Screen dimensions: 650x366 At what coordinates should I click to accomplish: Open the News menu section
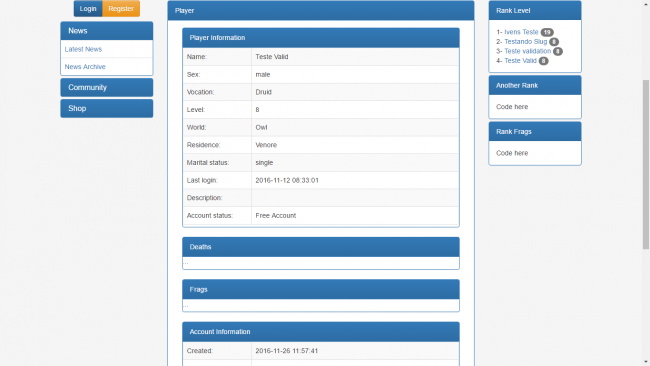pyautogui.click(x=107, y=31)
